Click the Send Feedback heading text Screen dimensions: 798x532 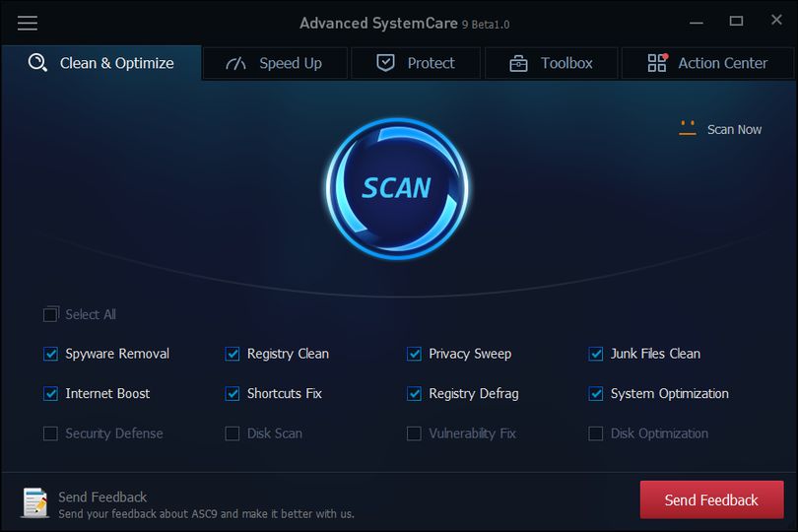[x=102, y=497]
